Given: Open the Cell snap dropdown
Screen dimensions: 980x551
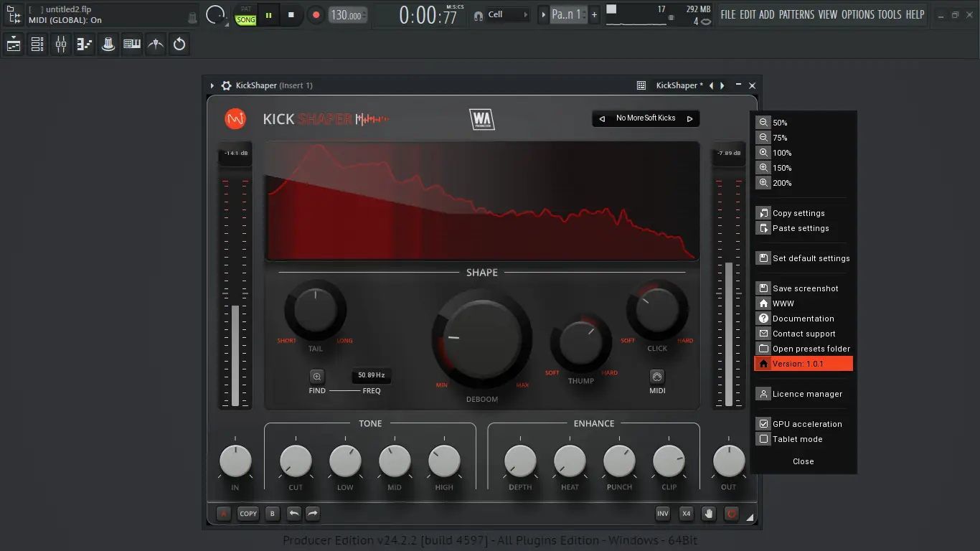Looking at the screenshot, I should pos(509,14).
